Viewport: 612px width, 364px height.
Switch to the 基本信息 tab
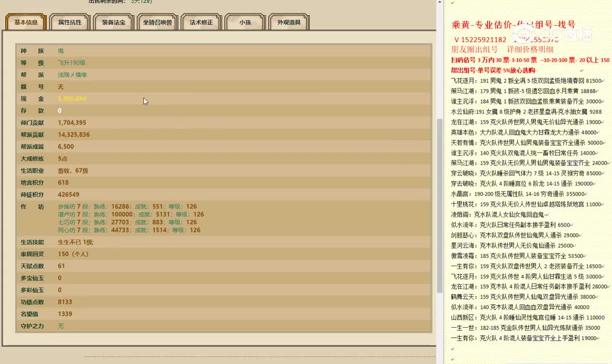26,22
